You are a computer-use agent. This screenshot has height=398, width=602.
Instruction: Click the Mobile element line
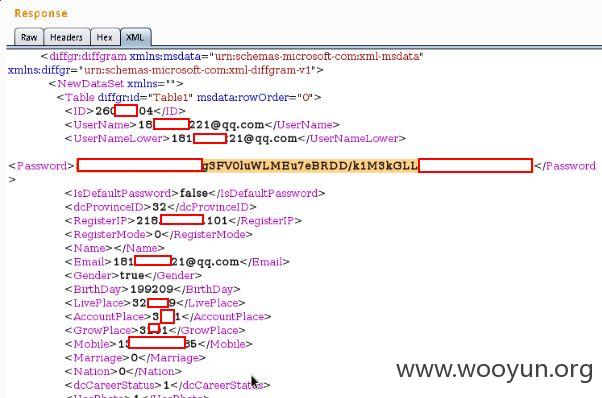coord(159,344)
